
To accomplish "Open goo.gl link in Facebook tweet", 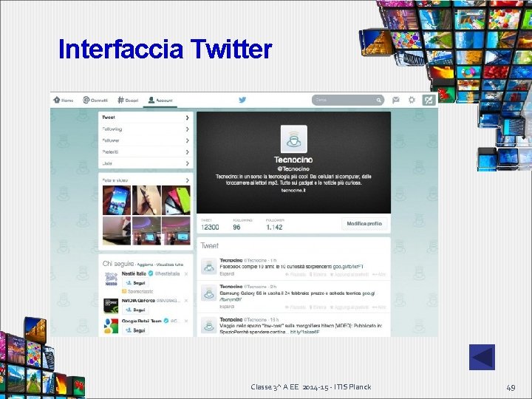I will click(348, 267).
